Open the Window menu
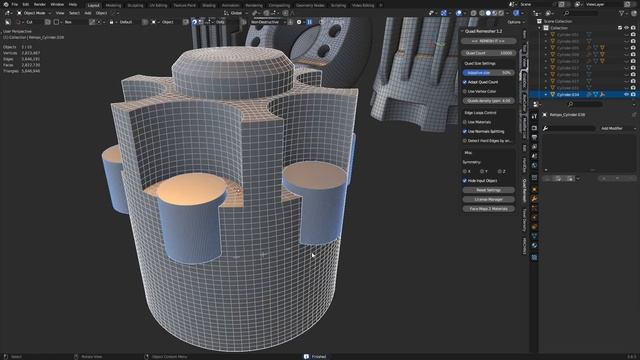This screenshot has width=640, height=360. coord(57,4)
